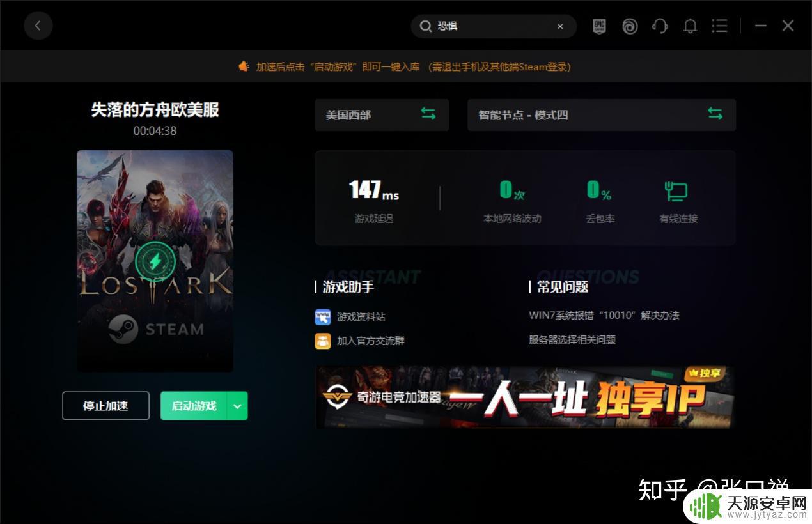
Task: Open the list menu icon
Action: [x=720, y=26]
